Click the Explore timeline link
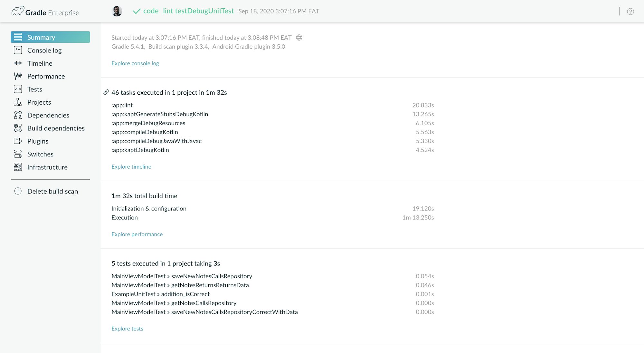This screenshot has height=353, width=644. click(x=131, y=167)
